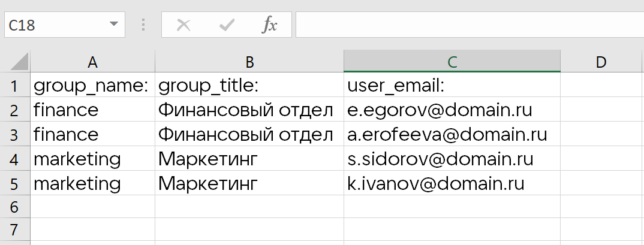Open the Insert Function fx dialog
The image size is (644, 245).
(270, 25)
